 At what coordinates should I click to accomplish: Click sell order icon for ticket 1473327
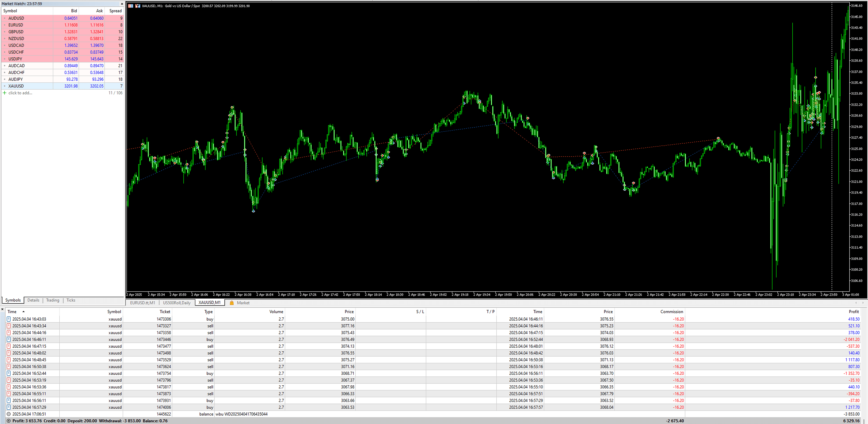[x=9, y=326]
